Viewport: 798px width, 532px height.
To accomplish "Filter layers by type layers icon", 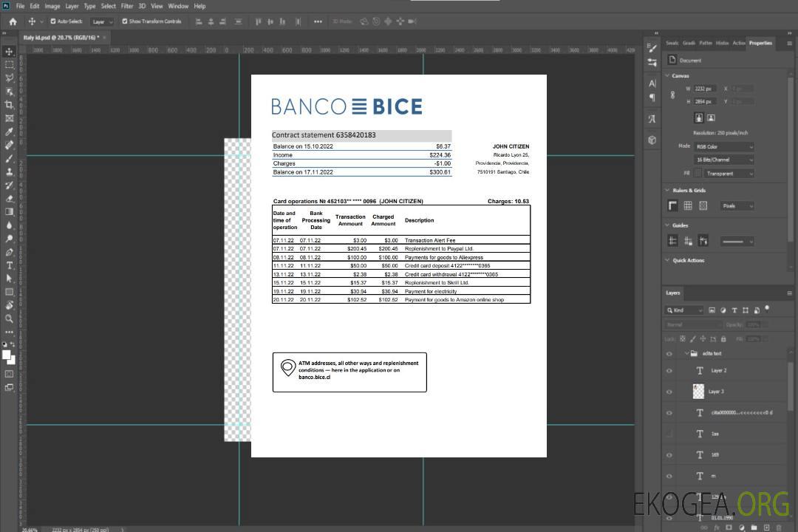I will (x=734, y=310).
